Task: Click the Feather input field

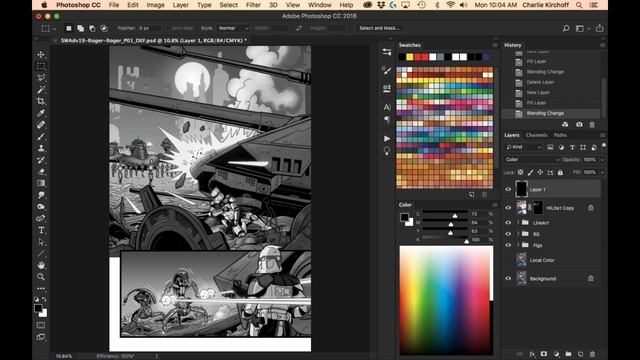Action: [x=149, y=28]
